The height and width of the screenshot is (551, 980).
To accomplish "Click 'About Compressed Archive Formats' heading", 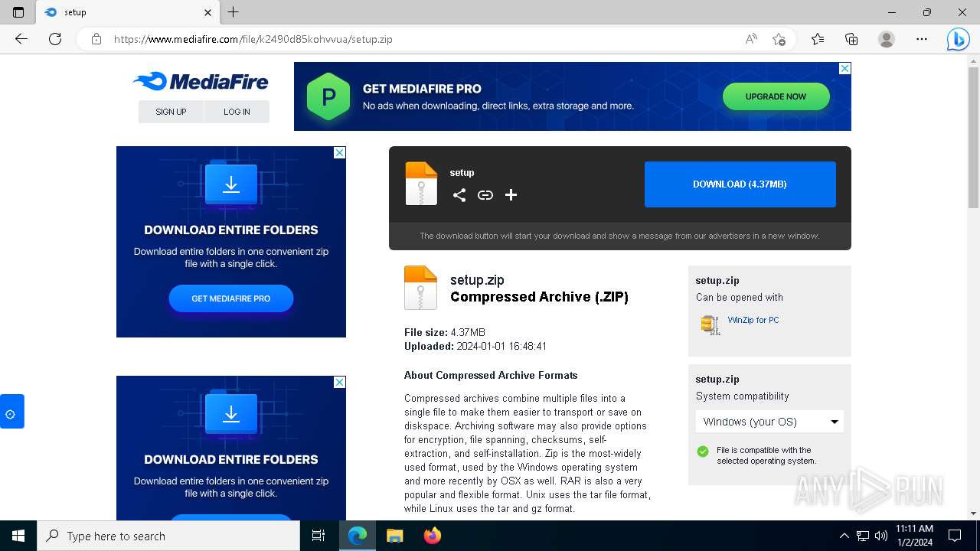I will [x=491, y=376].
